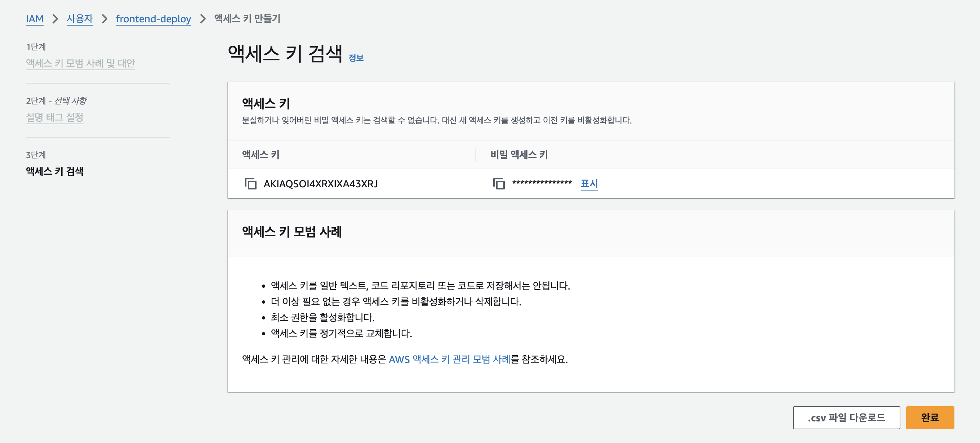The height and width of the screenshot is (443, 980).
Task: Open the 사용자 breadcrumb link
Action: (x=80, y=19)
